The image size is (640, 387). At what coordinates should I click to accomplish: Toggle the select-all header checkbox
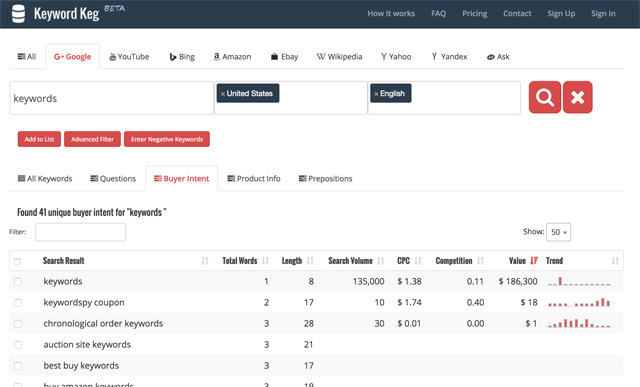tap(18, 262)
